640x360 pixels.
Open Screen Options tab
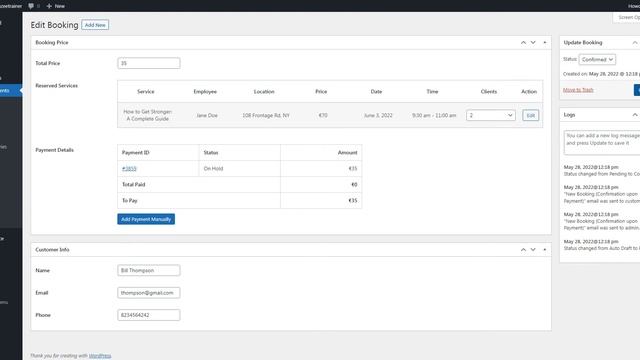(628, 17)
